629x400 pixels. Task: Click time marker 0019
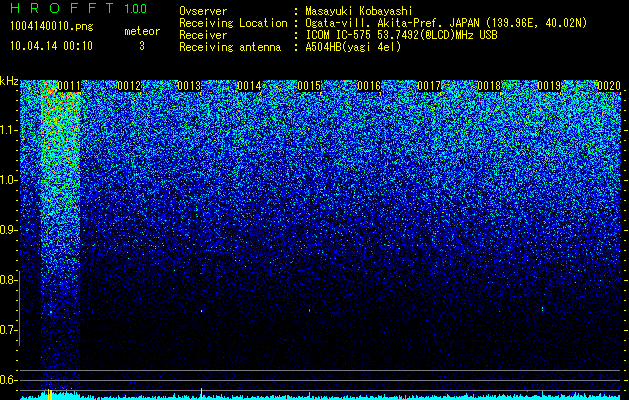coord(549,86)
